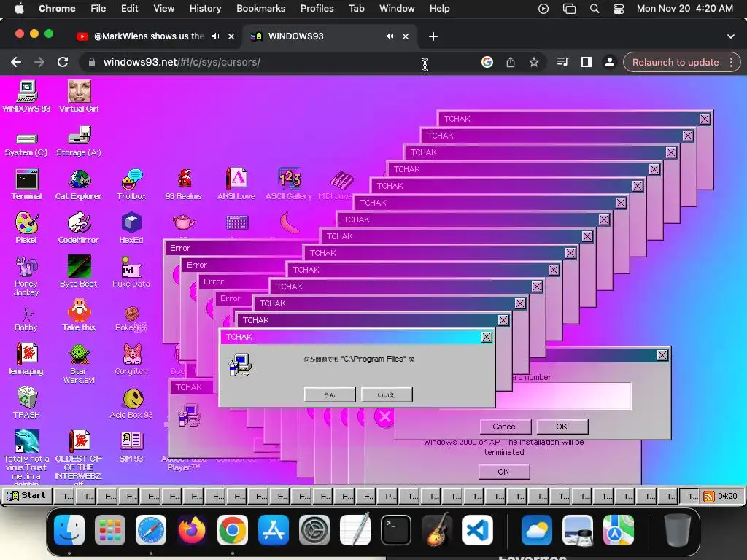Click the taskbar clock showing 04:20
Image resolution: width=747 pixels, height=560 pixels.
(x=727, y=496)
